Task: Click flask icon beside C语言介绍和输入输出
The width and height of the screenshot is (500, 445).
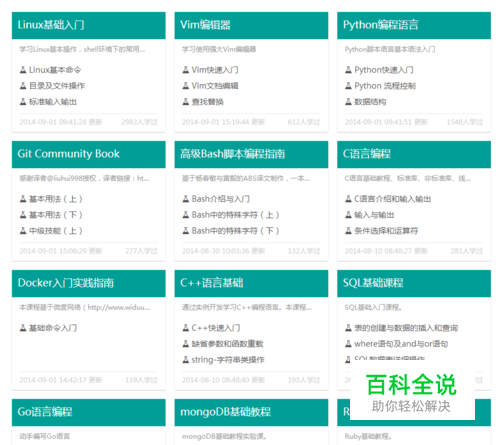Action: click(x=348, y=199)
